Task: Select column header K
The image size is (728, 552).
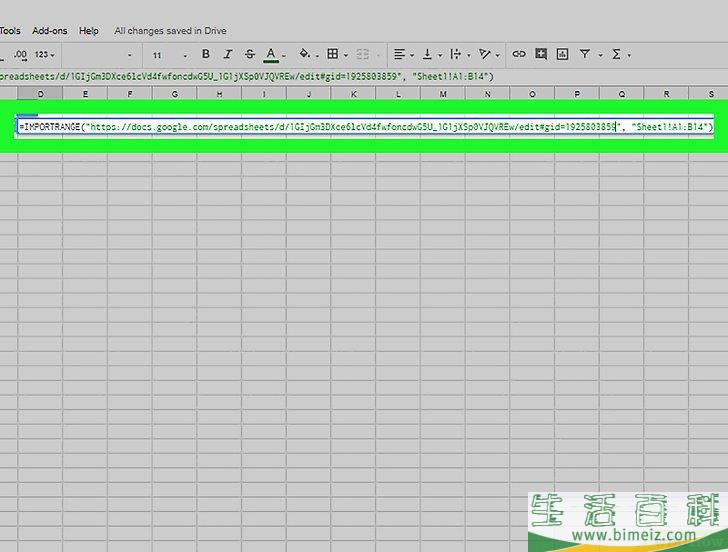Action: [353, 95]
